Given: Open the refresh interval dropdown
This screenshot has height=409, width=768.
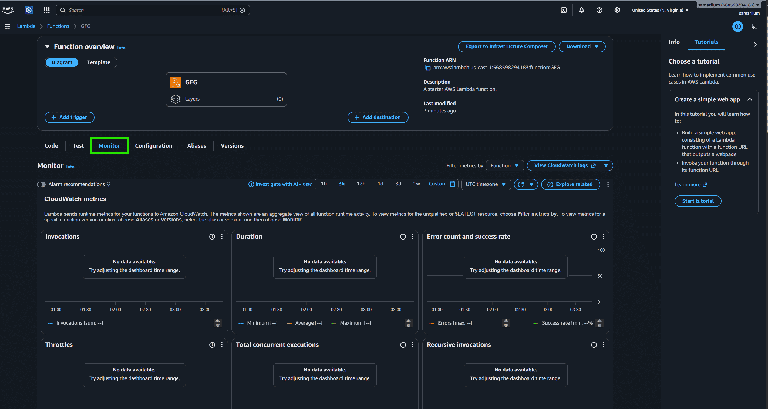Looking at the screenshot, I should [531, 185].
